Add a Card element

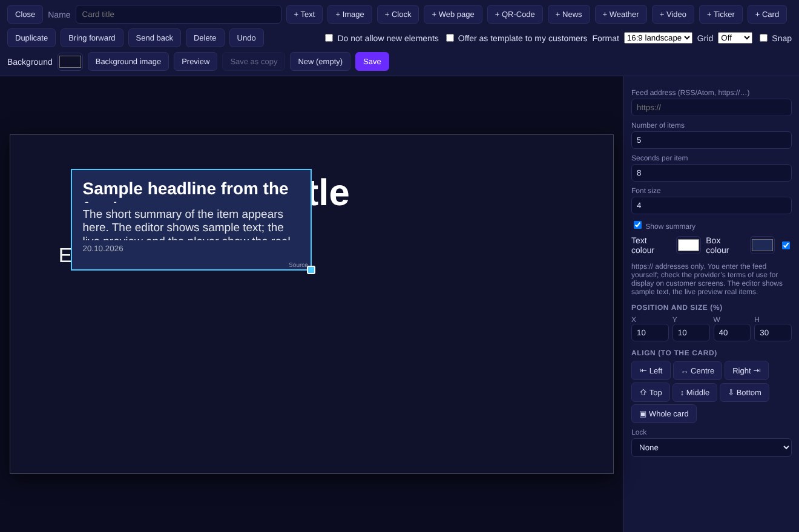(x=767, y=15)
